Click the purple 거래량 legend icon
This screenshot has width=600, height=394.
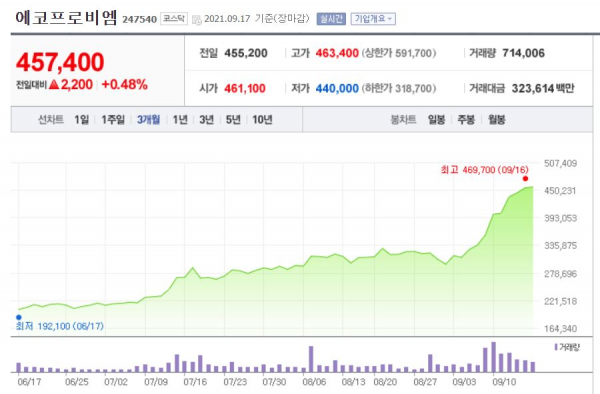(x=556, y=347)
